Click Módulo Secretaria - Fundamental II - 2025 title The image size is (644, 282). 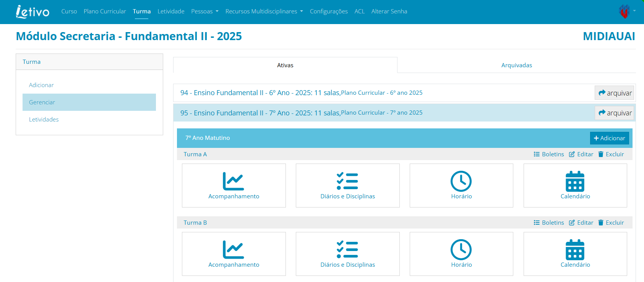pos(129,36)
